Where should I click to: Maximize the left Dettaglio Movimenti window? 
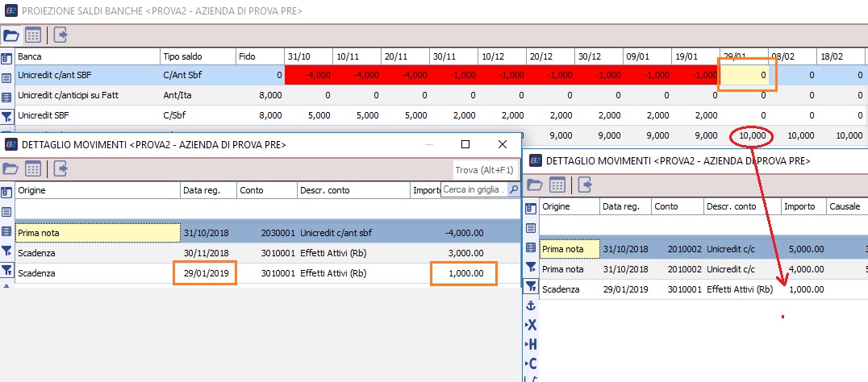point(465,144)
